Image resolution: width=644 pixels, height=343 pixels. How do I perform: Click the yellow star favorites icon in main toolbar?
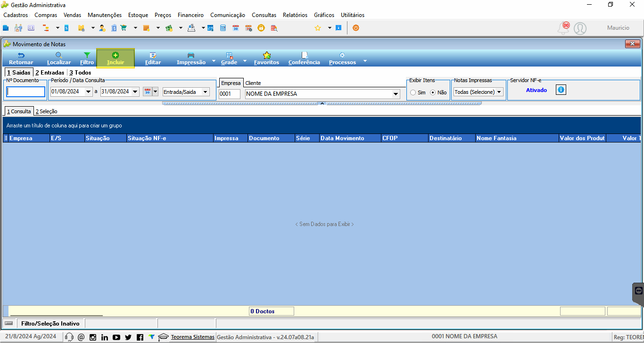point(317,28)
